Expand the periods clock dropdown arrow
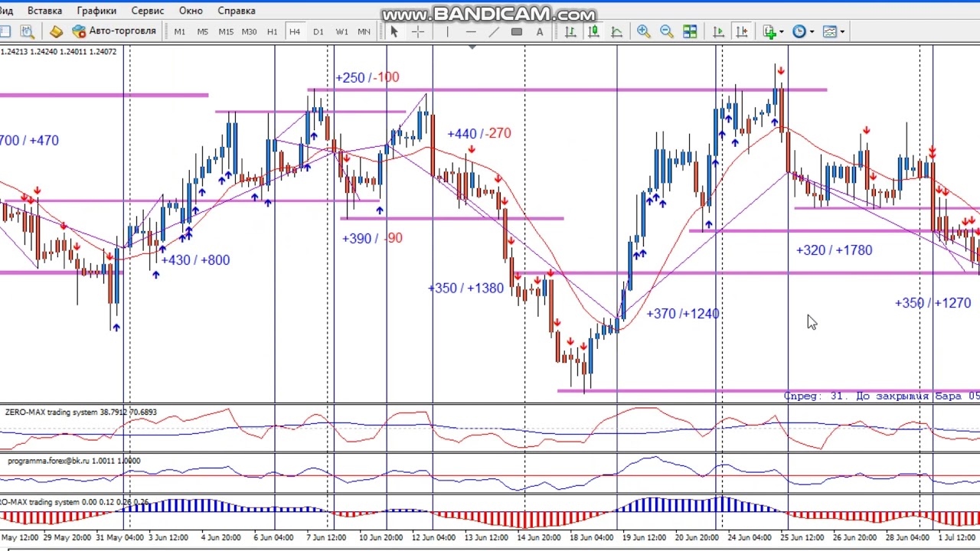The width and height of the screenshot is (980, 551). 812,32
